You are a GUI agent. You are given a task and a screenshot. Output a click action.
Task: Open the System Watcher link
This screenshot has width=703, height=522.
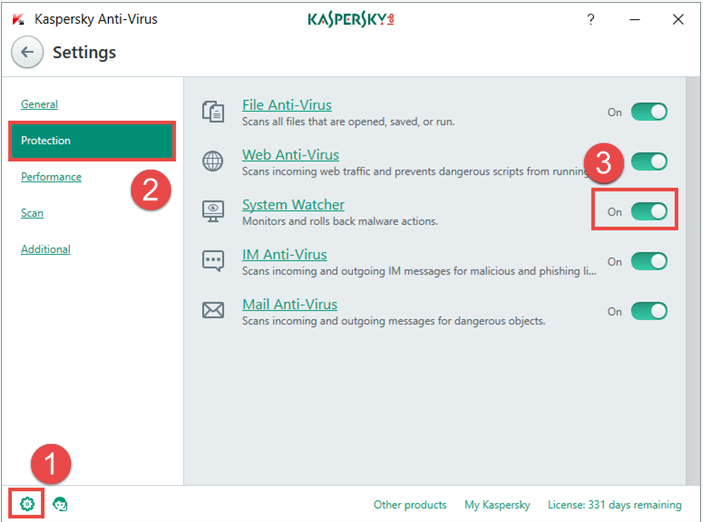coord(293,204)
